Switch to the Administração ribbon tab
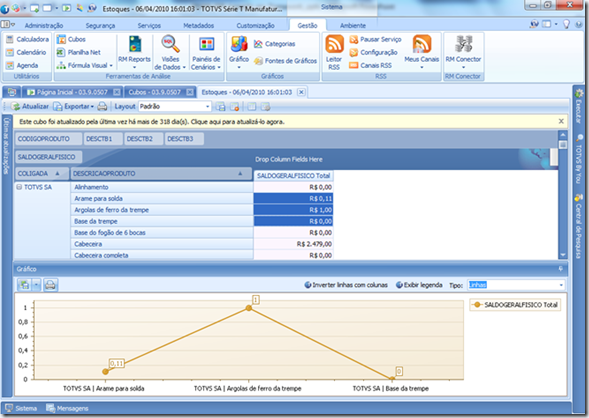The width and height of the screenshot is (589, 418). [x=44, y=26]
